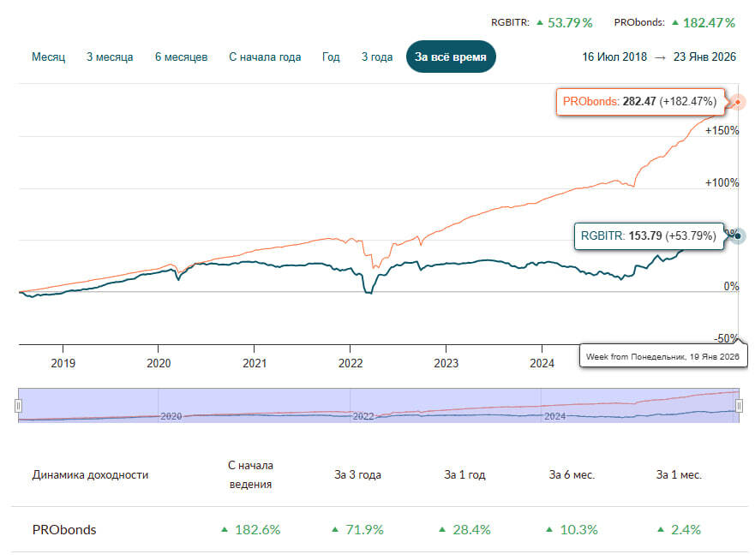The height and width of the screenshot is (560, 755).
Task: Click the green arrow beside RGBITR 53.79%
Action: (540, 22)
